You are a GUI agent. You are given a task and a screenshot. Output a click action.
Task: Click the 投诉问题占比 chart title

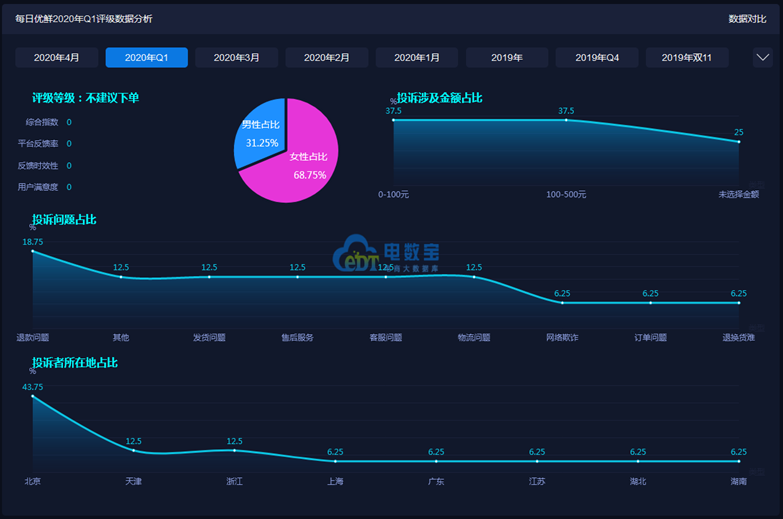click(64, 220)
